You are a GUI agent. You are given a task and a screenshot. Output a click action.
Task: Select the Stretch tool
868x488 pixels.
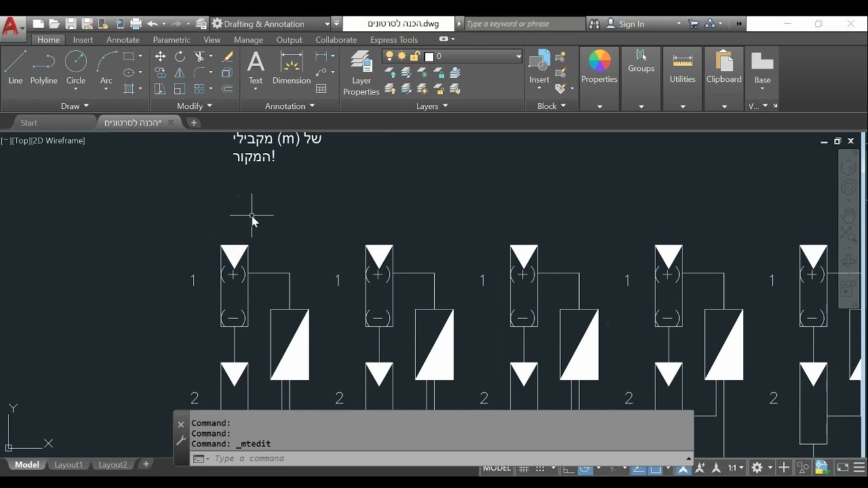(x=160, y=89)
